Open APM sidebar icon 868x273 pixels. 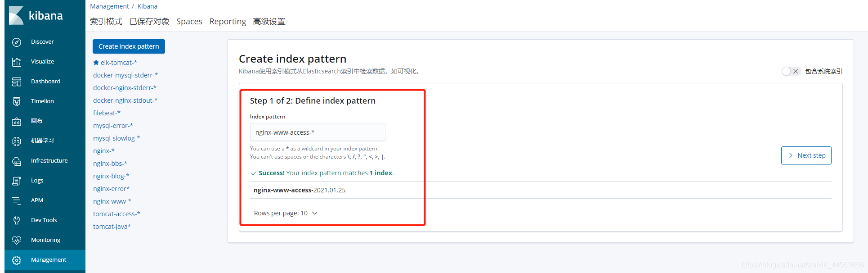pyautogui.click(x=17, y=200)
